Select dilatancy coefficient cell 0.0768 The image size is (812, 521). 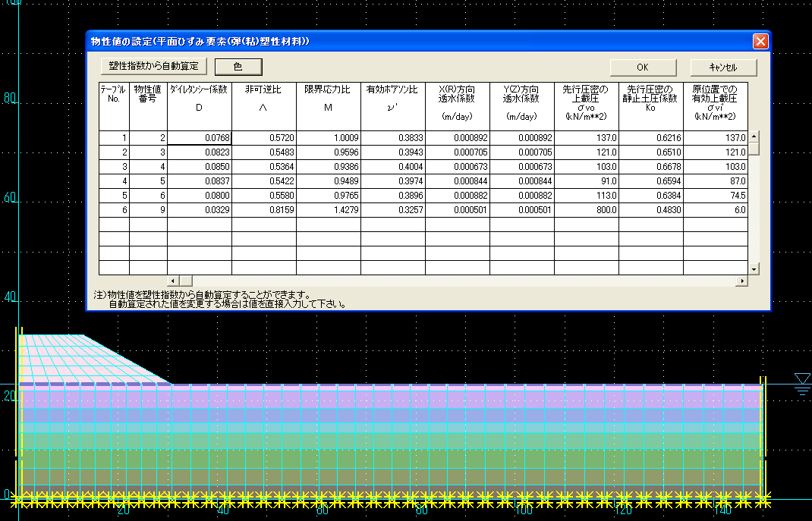(x=200, y=138)
